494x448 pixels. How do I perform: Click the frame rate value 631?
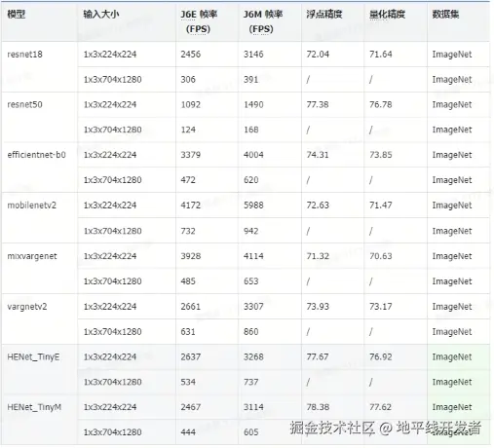click(188, 332)
